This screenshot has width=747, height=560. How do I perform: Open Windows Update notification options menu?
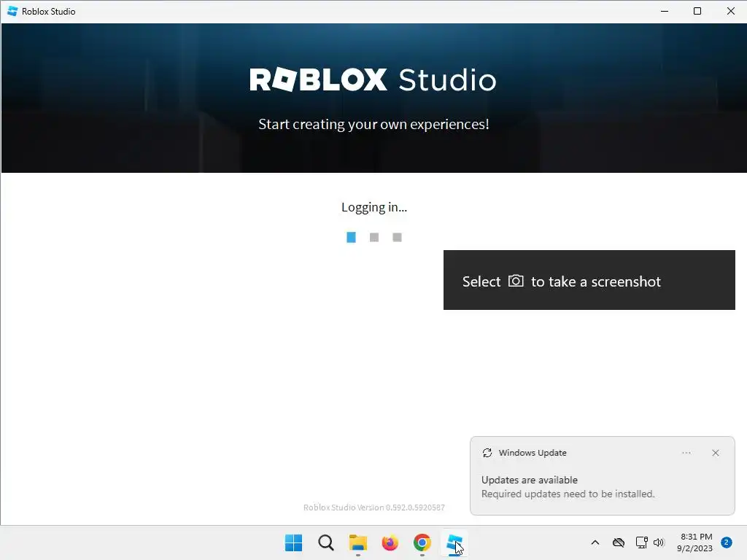(686, 453)
